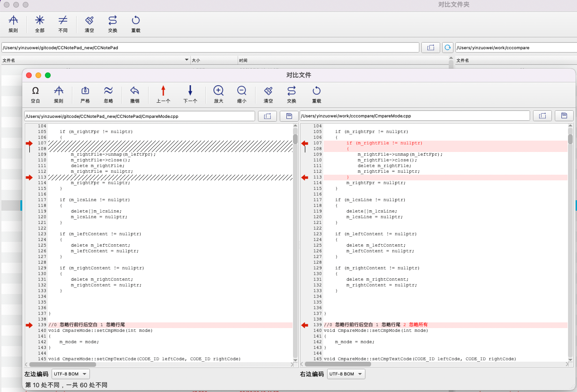Screen dimensions: 577x392
Task: Browse for right file with open button
Action: coord(542,116)
